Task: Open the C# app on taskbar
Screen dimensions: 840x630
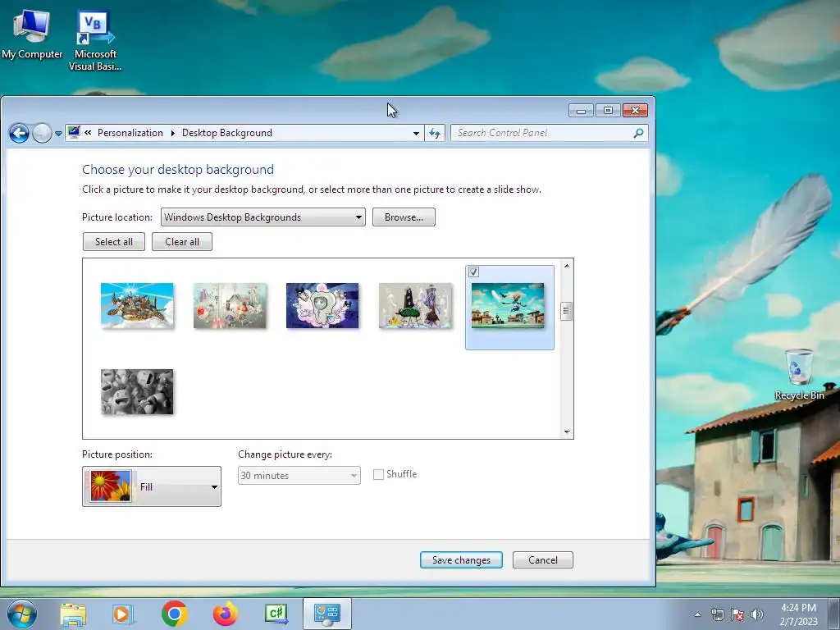Action: click(x=276, y=614)
